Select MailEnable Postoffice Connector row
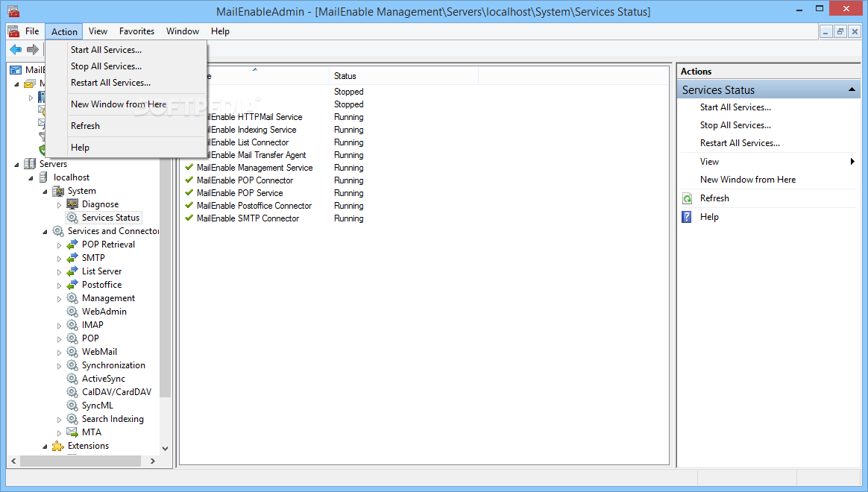868x492 pixels. pyautogui.click(x=254, y=206)
